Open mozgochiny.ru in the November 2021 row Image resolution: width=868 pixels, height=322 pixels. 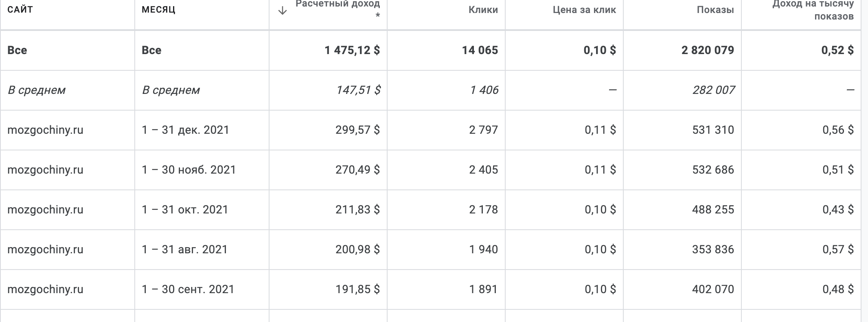(x=45, y=170)
